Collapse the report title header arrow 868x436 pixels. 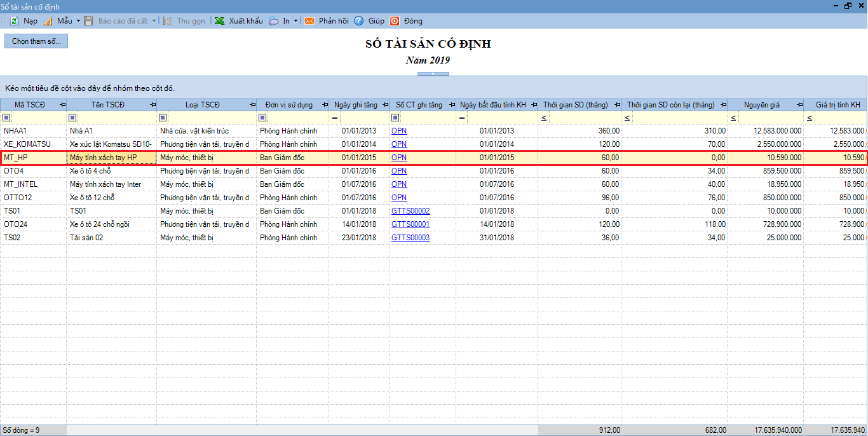point(433,74)
